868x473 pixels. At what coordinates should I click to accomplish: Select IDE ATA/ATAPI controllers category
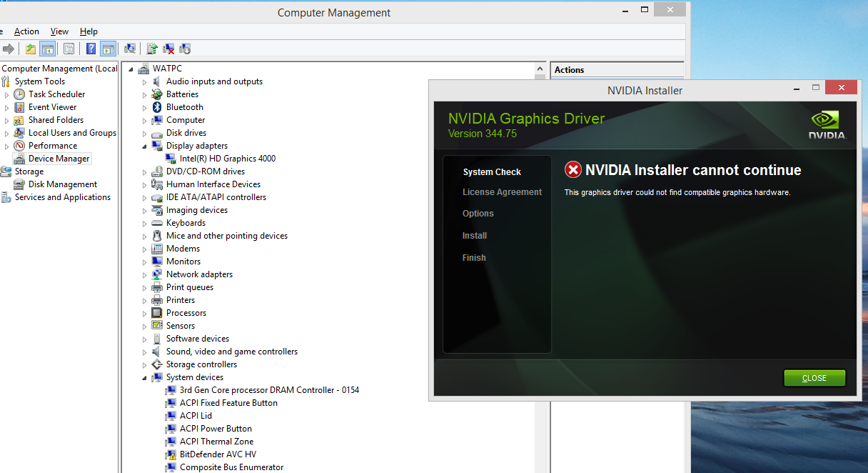tap(216, 197)
